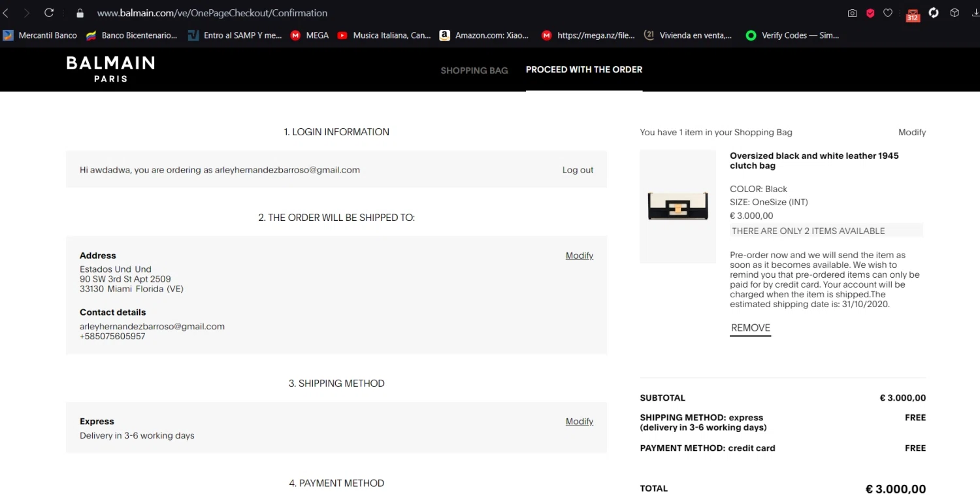980x498 pixels.
Task: Reload the page with the refresh icon
Action: 49,12
